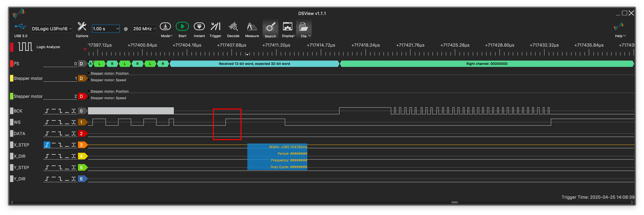Image resolution: width=644 pixels, height=215 pixels.
Task: Click the Instant capture icon
Action: coord(199,27)
